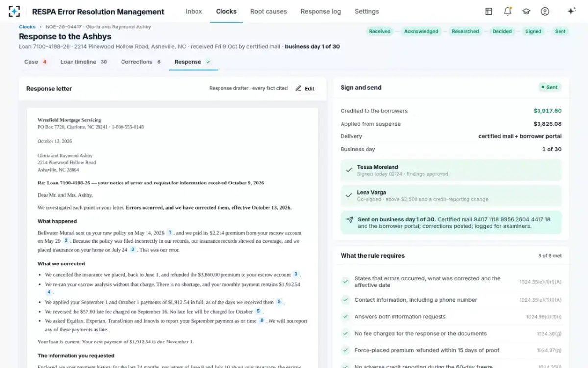Select the Response tab
Image resolution: width=588 pixels, height=368 pixels.
(193, 62)
